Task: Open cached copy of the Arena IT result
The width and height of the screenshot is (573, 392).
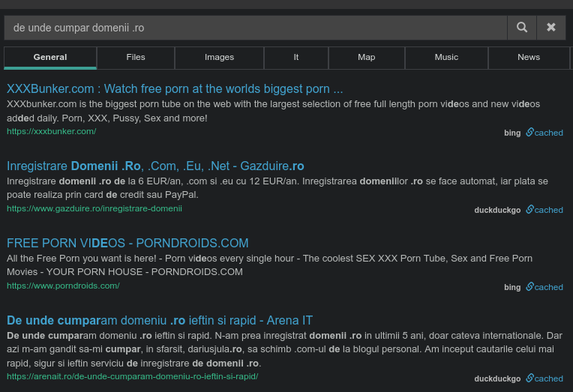Action: 548,379
